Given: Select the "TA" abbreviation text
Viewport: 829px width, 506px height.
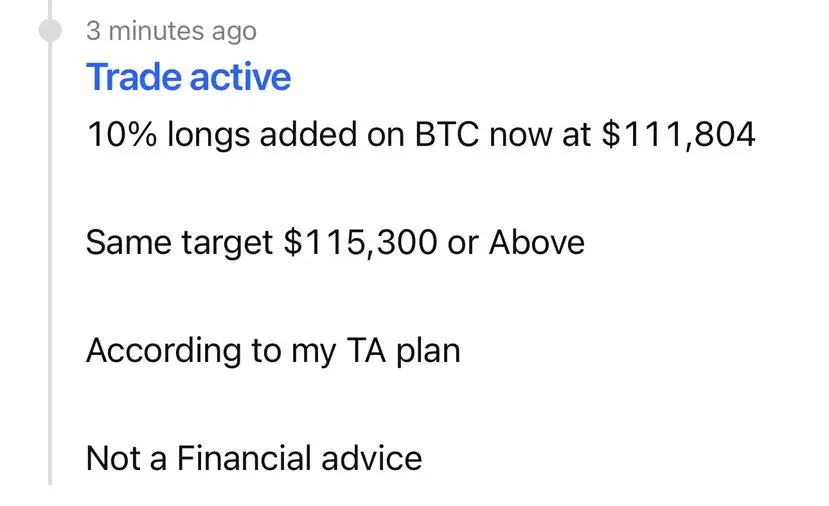Looking at the screenshot, I should click(366, 351).
